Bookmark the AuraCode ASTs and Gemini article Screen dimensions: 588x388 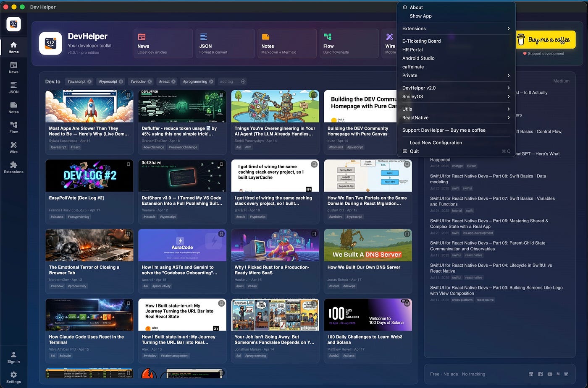[221, 234]
